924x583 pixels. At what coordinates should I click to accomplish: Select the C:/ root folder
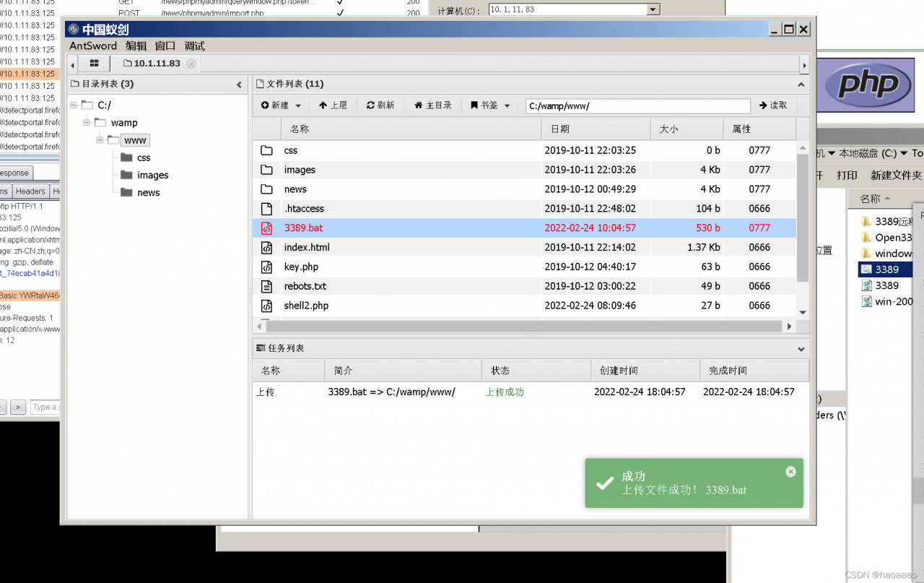point(104,105)
